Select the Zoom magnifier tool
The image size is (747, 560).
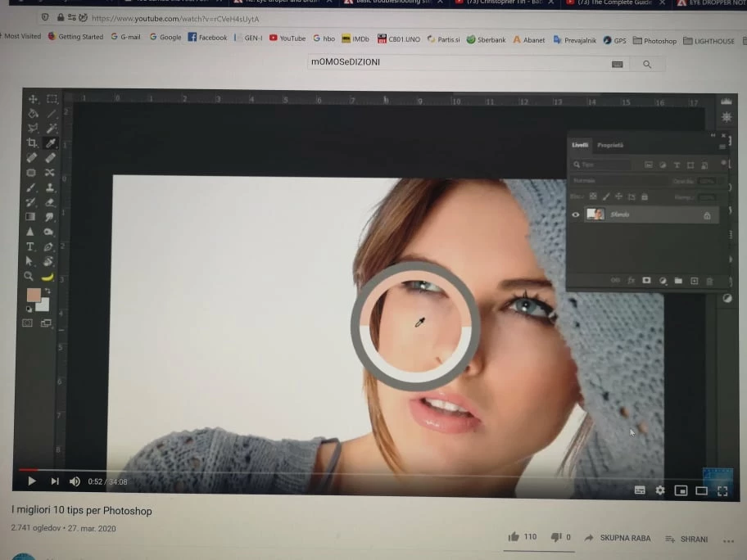click(29, 276)
